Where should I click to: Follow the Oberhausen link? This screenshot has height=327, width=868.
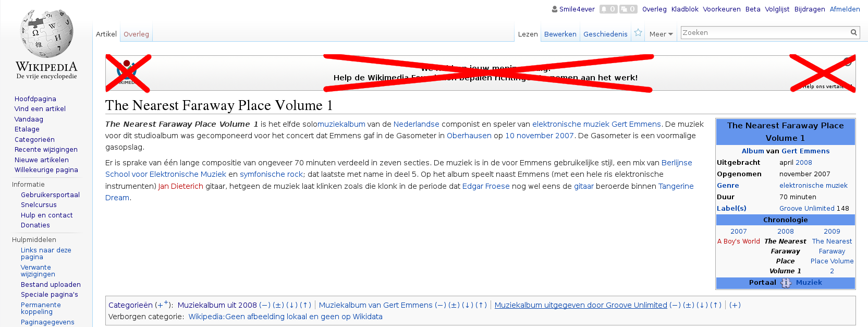pos(469,136)
